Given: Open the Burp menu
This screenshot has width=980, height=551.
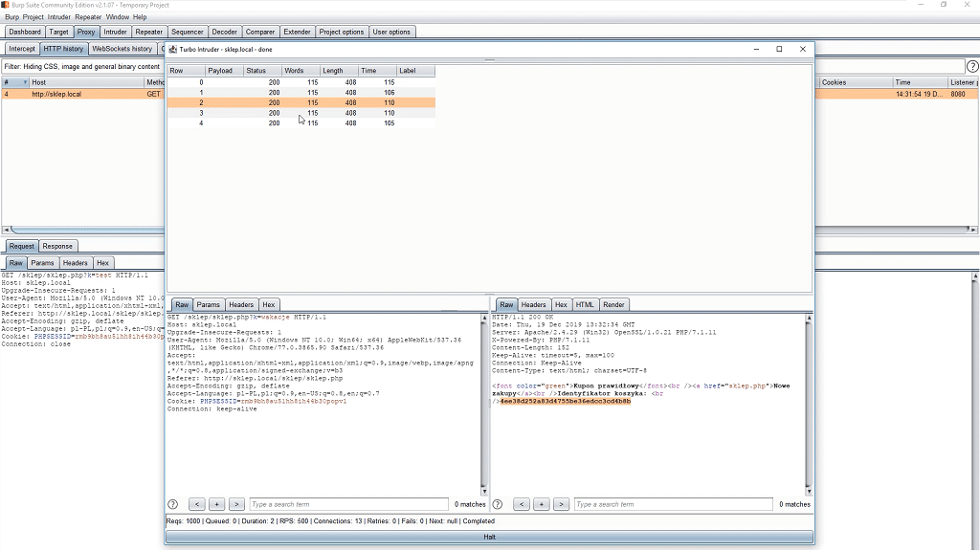Looking at the screenshot, I should pos(11,17).
